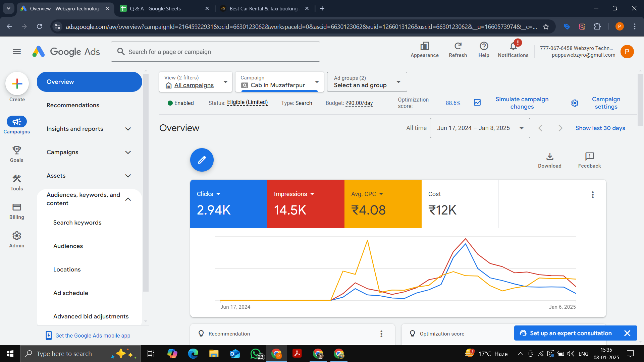This screenshot has width=644, height=362.
Task: Click the Refresh icon in header
Action: click(x=458, y=50)
